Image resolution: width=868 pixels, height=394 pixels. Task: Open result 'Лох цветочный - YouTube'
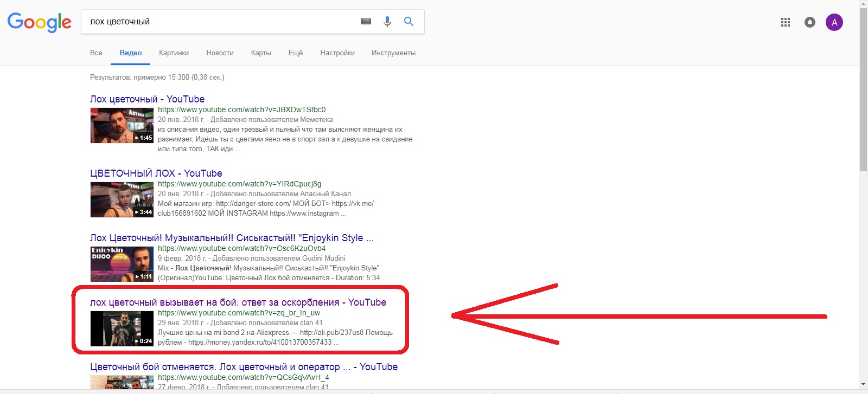(x=148, y=99)
